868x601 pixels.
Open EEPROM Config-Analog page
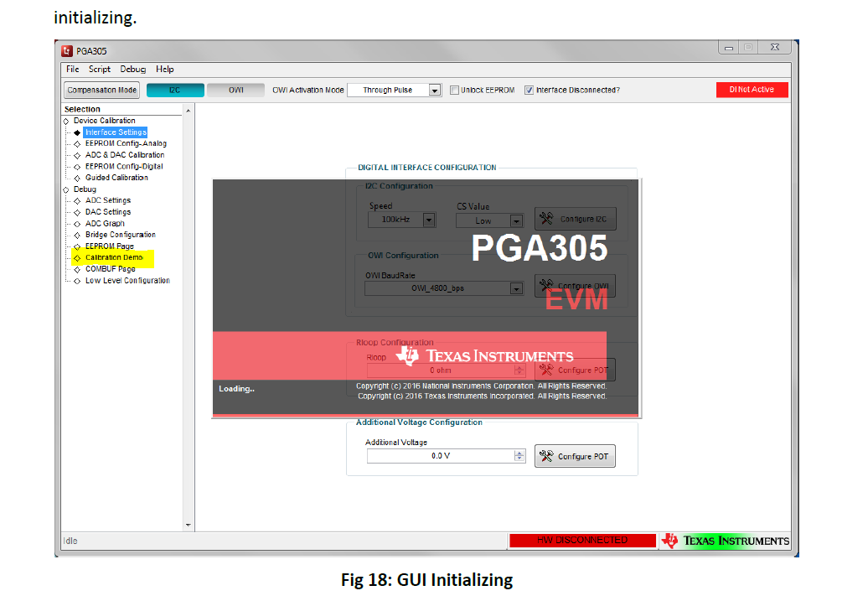pyautogui.click(x=126, y=143)
